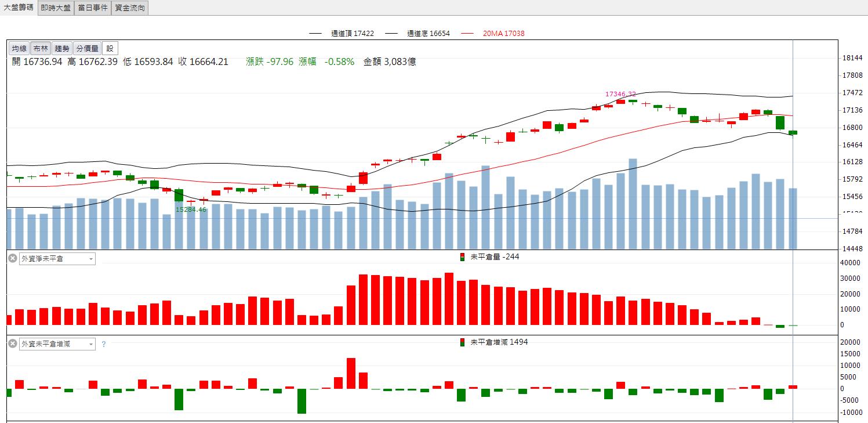The height and width of the screenshot is (423, 868).
Task: Click the 40000 axis label
Action: point(851,263)
